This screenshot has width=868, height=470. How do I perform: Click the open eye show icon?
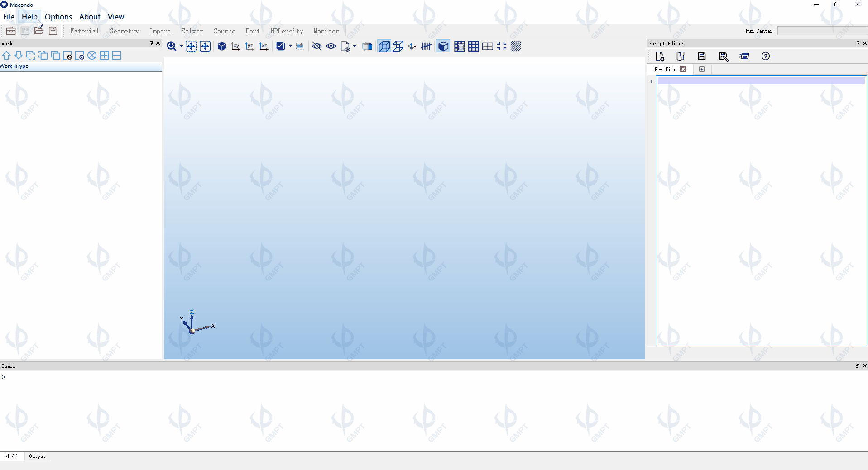[x=331, y=46]
